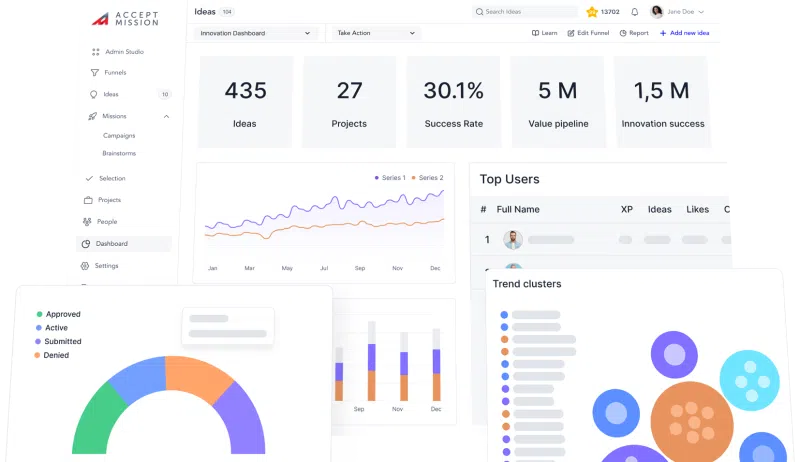Toggle the Approved legend item

58,314
